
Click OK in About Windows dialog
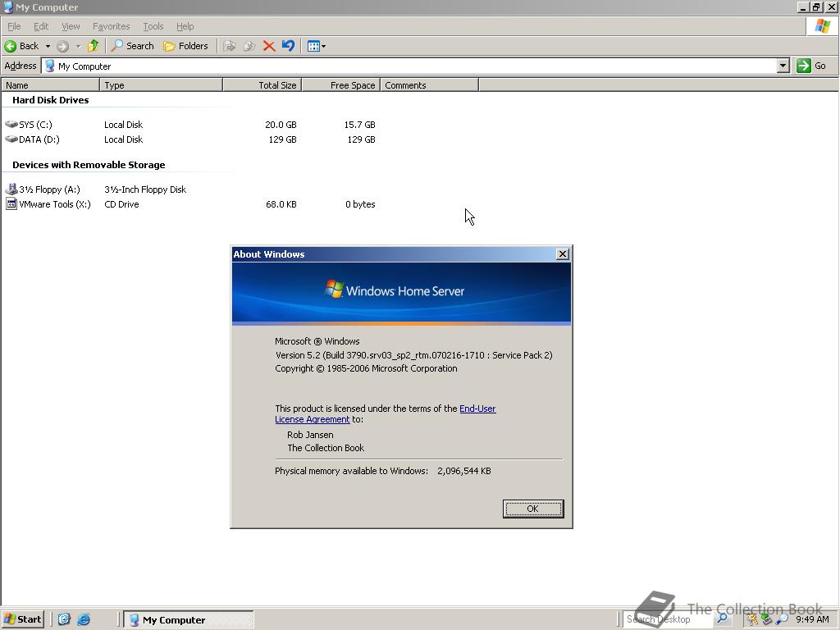click(x=533, y=509)
